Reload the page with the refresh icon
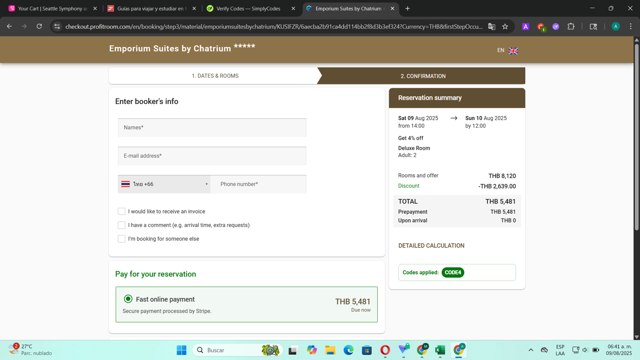 coord(39,27)
